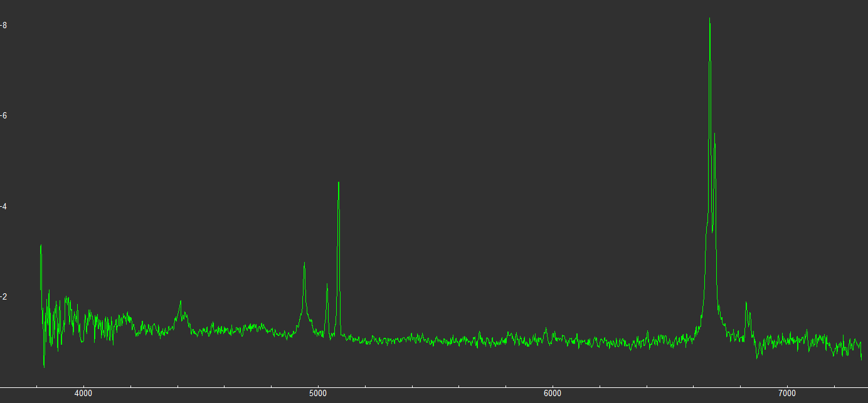Click the 6 y-axis label
868x403 pixels.
[x=4, y=116]
